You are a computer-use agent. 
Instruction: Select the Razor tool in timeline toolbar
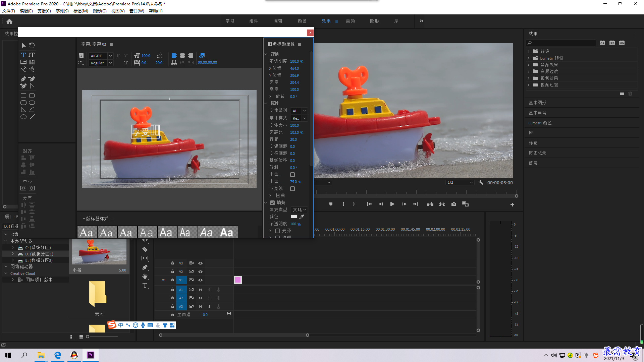click(x=145, y=249)
